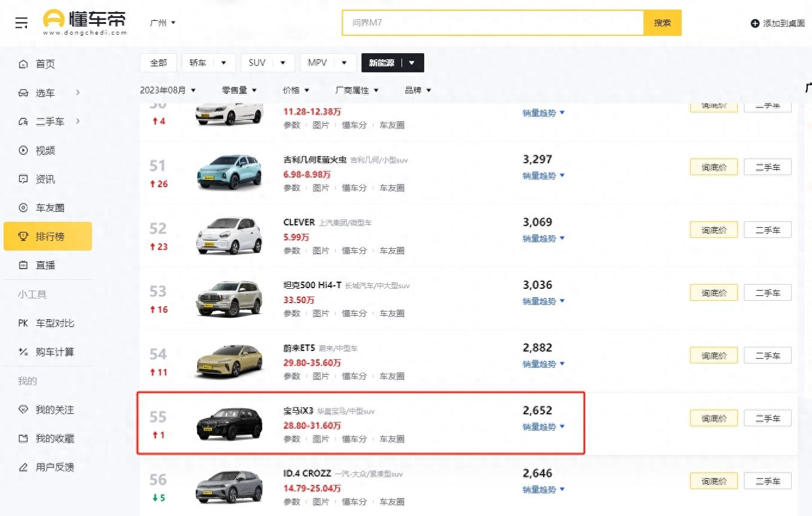This screenshot has width=812, height=516.
Task: Open the 2023年08月 date dropdown
Action: [168, 90]
